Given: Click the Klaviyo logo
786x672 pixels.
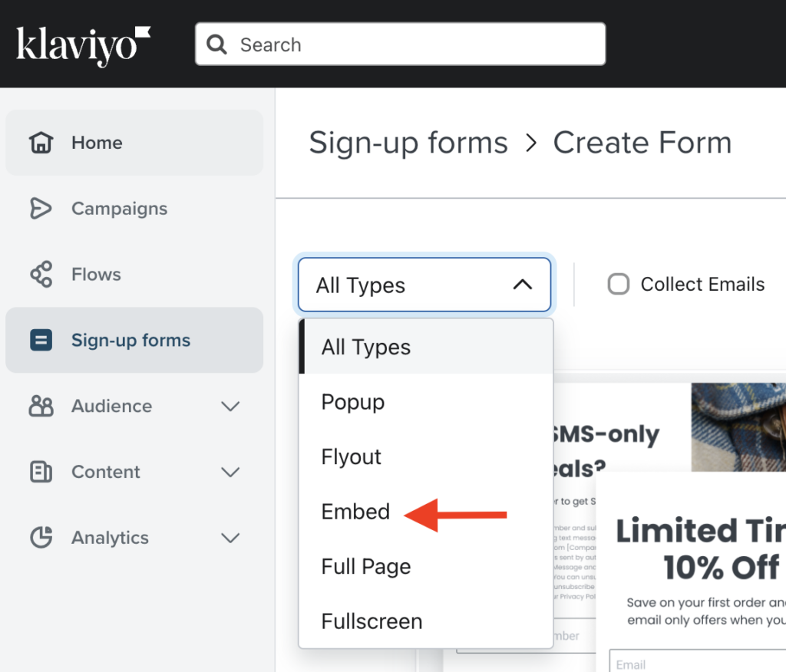Looking at the screenshot, I should click(83, 46).
